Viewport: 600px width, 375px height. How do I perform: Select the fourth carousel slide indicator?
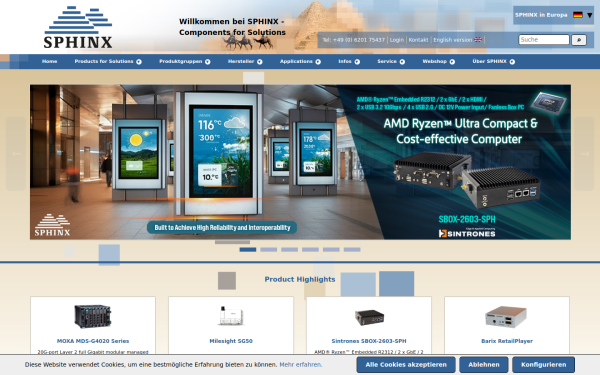click(310, 249)
